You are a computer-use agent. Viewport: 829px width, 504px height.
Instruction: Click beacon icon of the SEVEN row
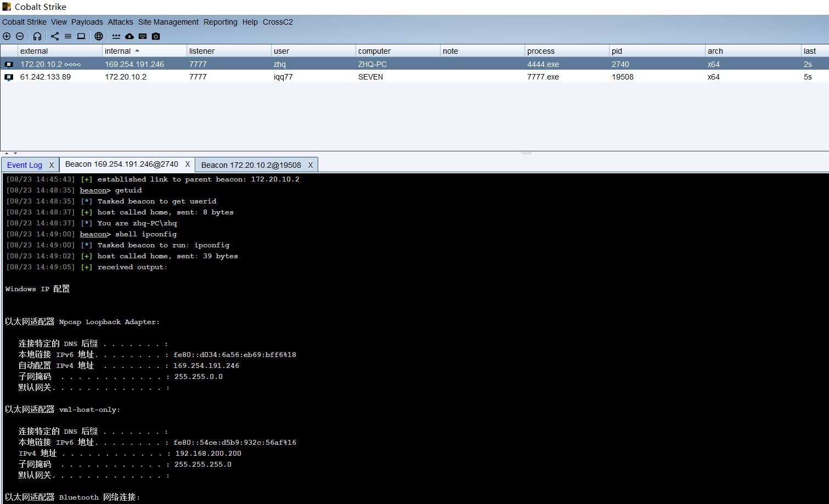pos(9,77)
